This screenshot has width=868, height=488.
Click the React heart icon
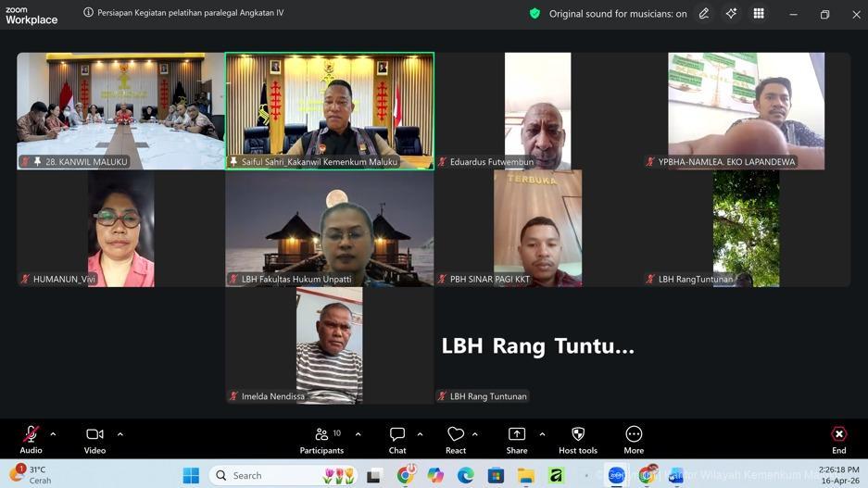[456, 435]
